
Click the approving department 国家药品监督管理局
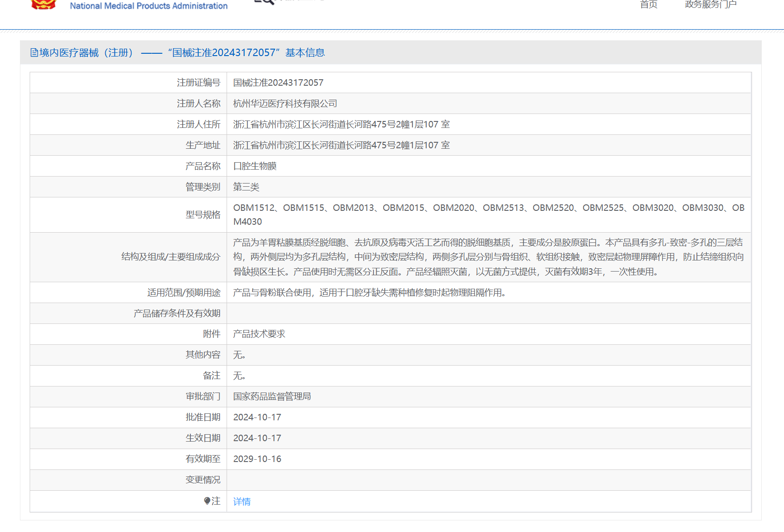click(x=272, y=397)
